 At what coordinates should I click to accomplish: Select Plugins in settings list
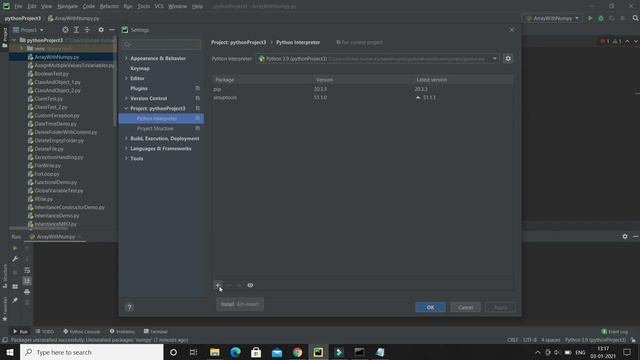tap(139, 88)
